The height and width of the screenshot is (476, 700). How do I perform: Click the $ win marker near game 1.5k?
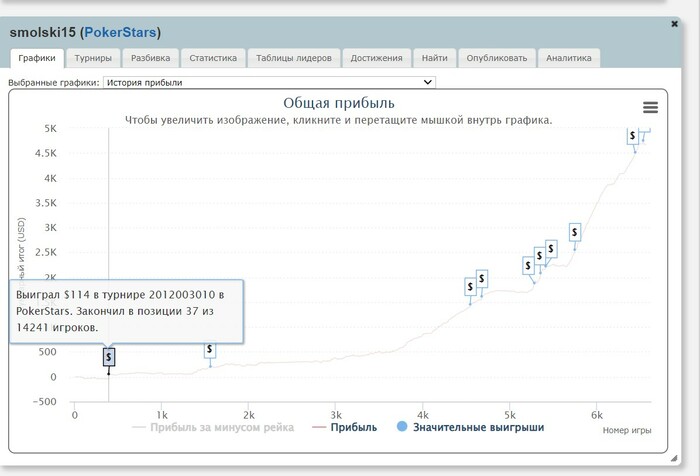click(x=210, y=349)
